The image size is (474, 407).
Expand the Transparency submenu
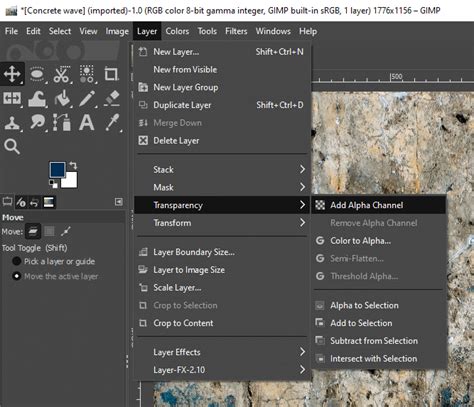click(222, 205)
